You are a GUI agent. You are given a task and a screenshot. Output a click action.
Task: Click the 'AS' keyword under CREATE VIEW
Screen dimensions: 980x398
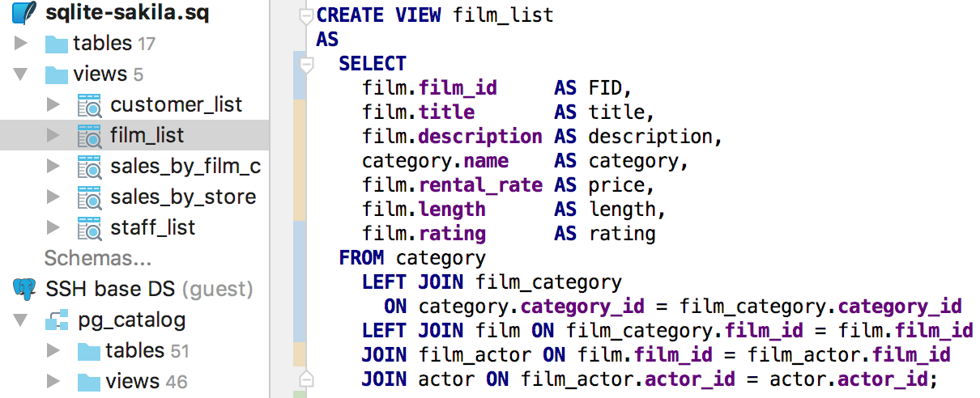(327, 40)
